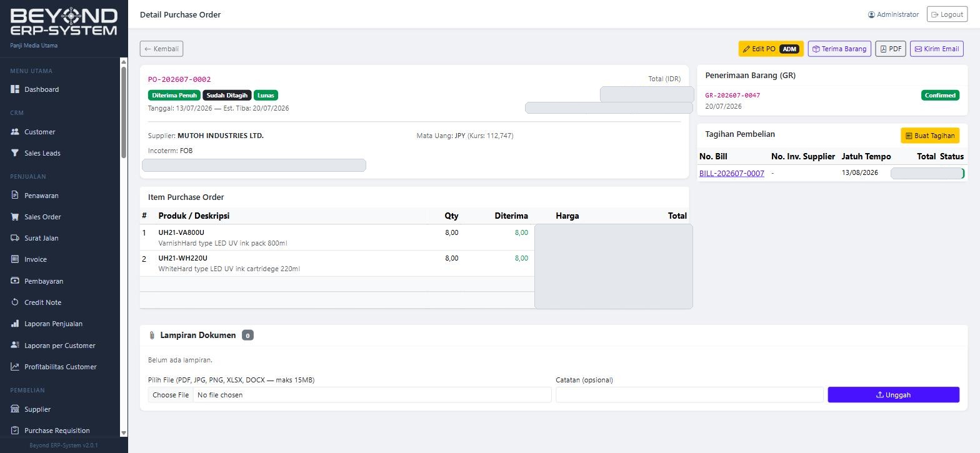The width and height of the screenshot is (980, 453).
Task: Click the Sudah Ditagih status badge
Action: tap(227, 96)
